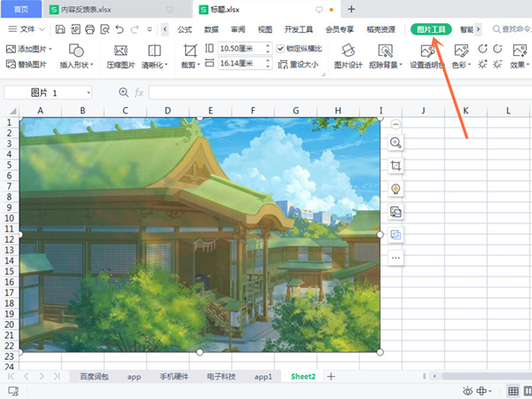Toggle the 锁定纵横比 lock aspect ratio checkbox

click(x=281, y=49)
